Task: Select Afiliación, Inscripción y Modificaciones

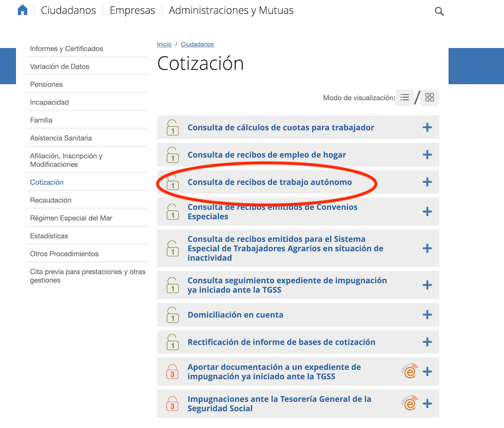Action: (66, 160)
